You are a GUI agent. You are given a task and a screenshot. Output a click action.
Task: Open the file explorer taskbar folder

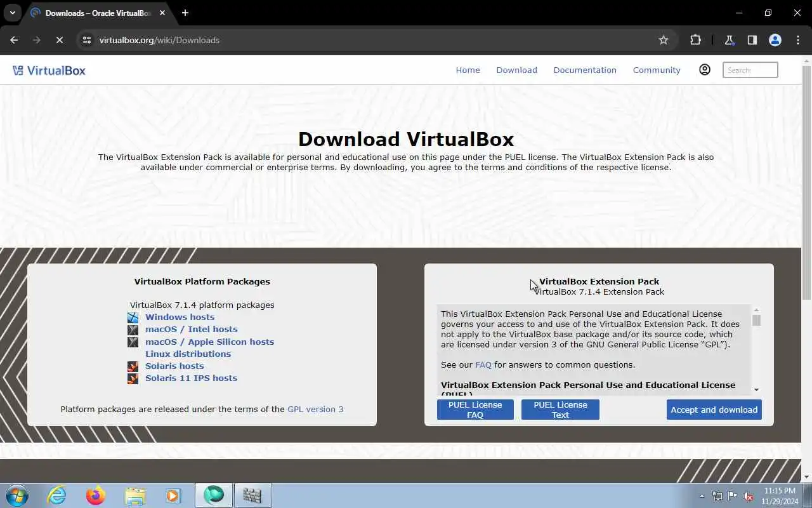(134, 495)
